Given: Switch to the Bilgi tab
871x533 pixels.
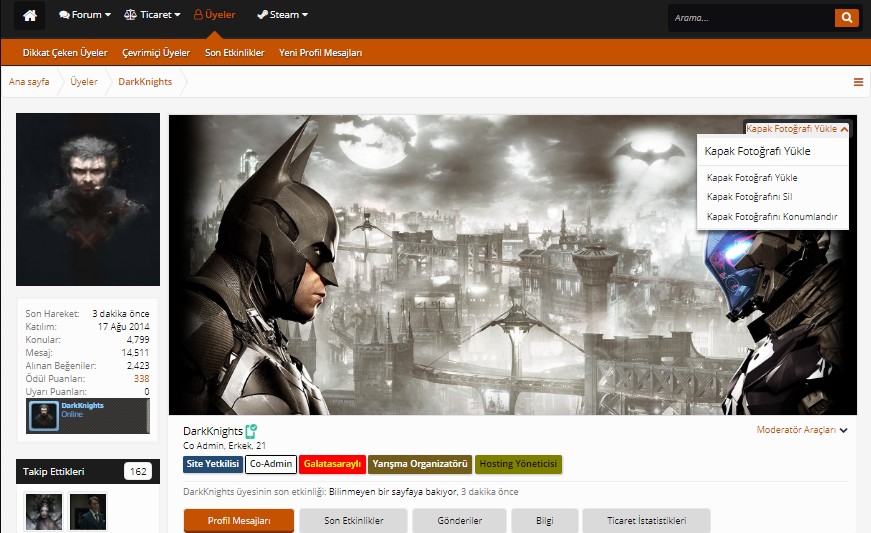Looking at the screenshot, I should coord(545,521).
